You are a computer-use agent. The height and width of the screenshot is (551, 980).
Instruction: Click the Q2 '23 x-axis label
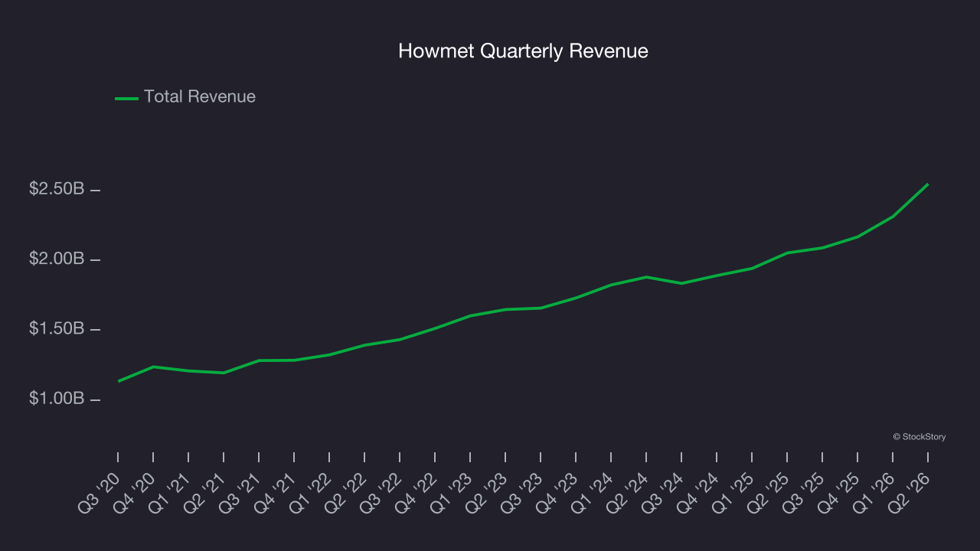487,493
